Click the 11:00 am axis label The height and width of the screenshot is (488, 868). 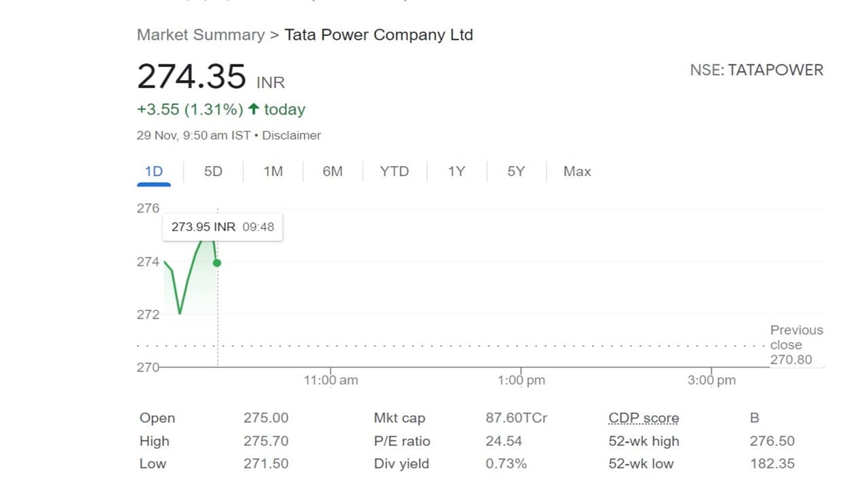pos(330,380)
